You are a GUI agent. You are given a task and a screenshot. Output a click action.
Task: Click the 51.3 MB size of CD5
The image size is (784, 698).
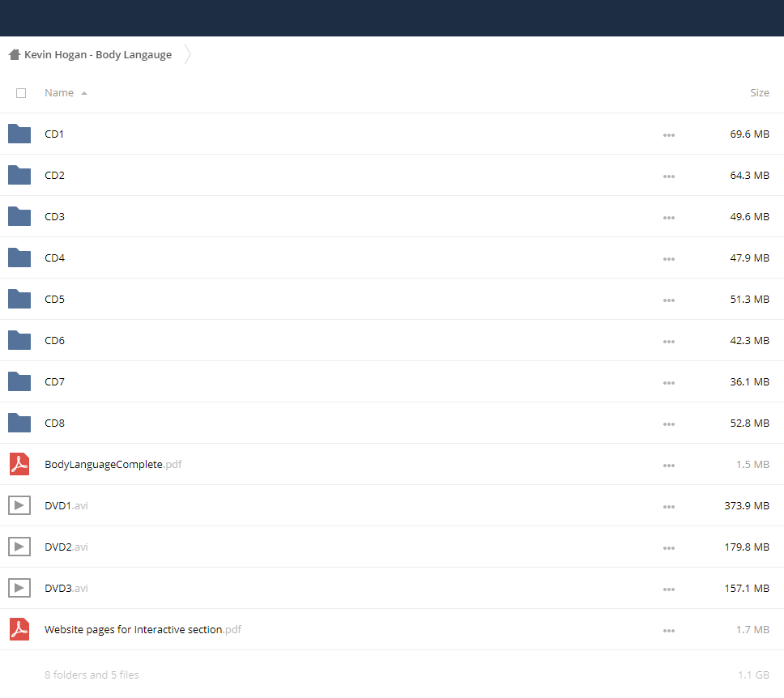749,299
